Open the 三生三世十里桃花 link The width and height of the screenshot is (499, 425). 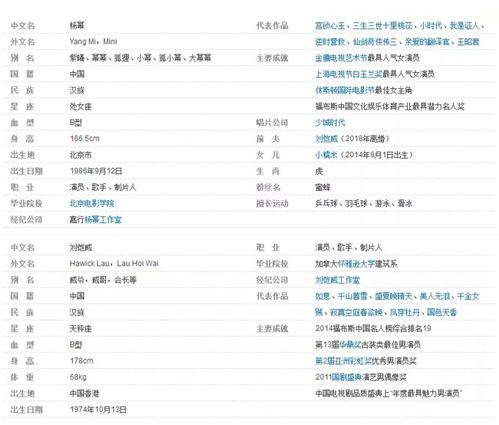point(382,26)
